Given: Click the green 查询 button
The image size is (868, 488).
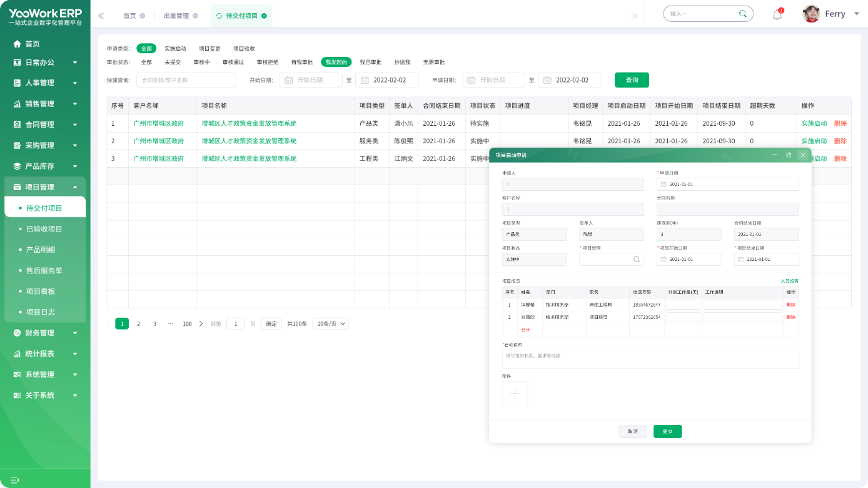Looking at the screenshot, I should click(x=632, y=80).
